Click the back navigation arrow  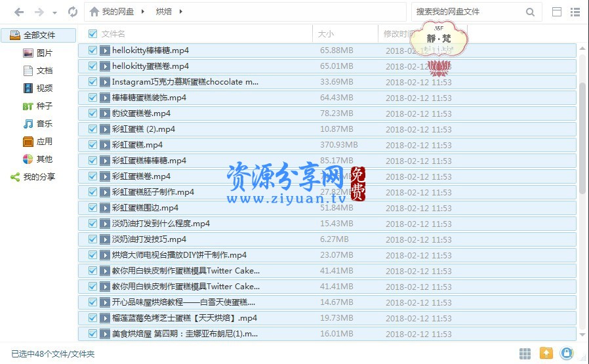click(19, 12)
